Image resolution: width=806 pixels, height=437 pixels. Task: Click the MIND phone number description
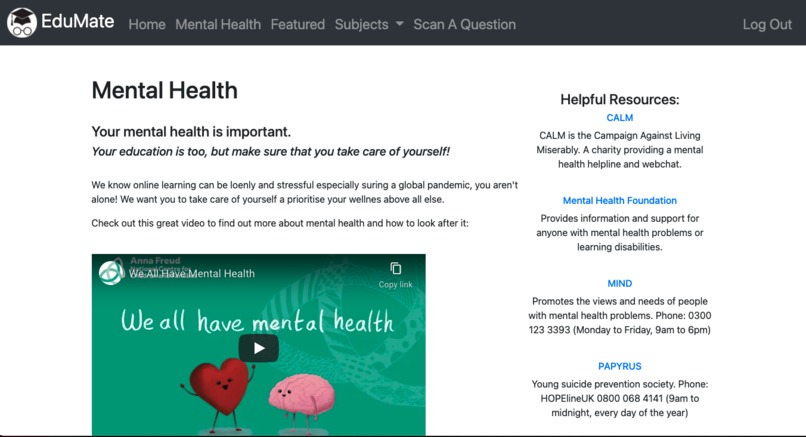pos(619,316)
